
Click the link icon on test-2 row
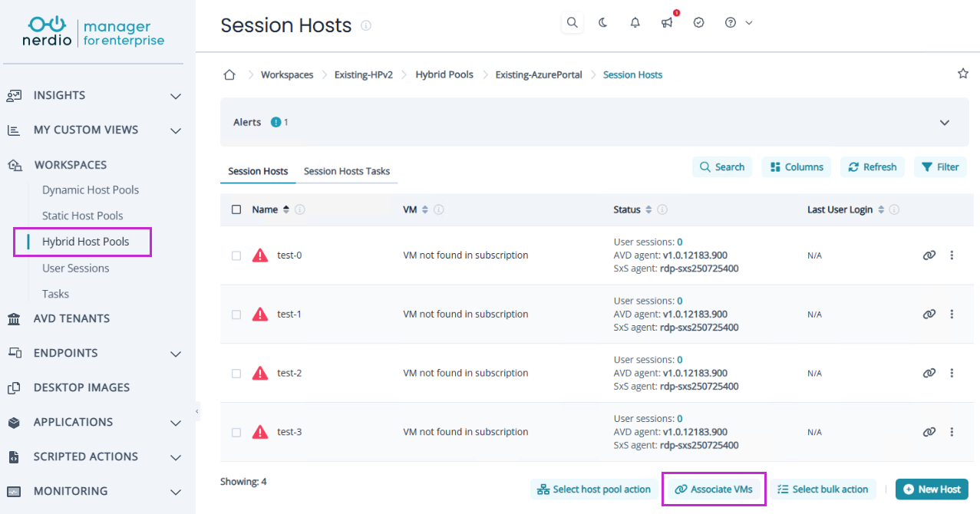click(x=929, y=374)
